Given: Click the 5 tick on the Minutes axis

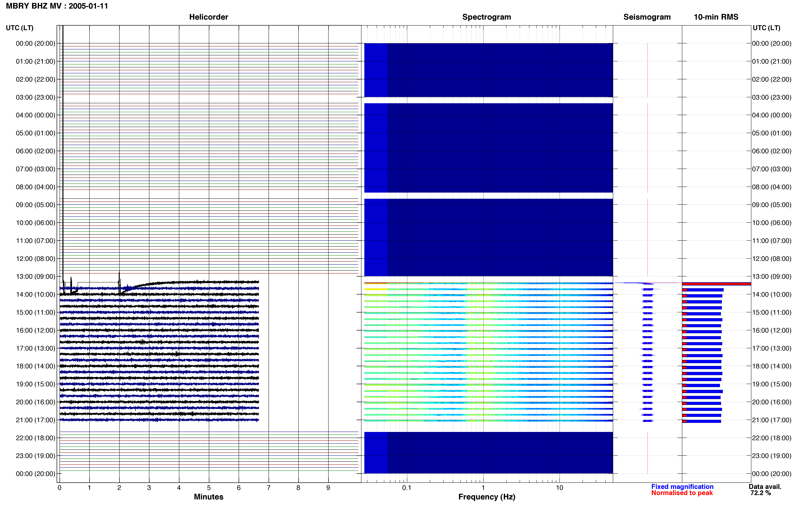Looking at the screenshot, I should coord(209,488).
